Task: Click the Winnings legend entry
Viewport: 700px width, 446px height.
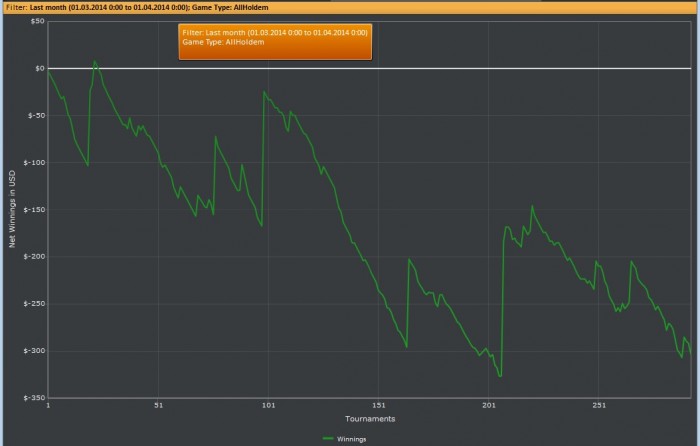Action: point(344,439)
